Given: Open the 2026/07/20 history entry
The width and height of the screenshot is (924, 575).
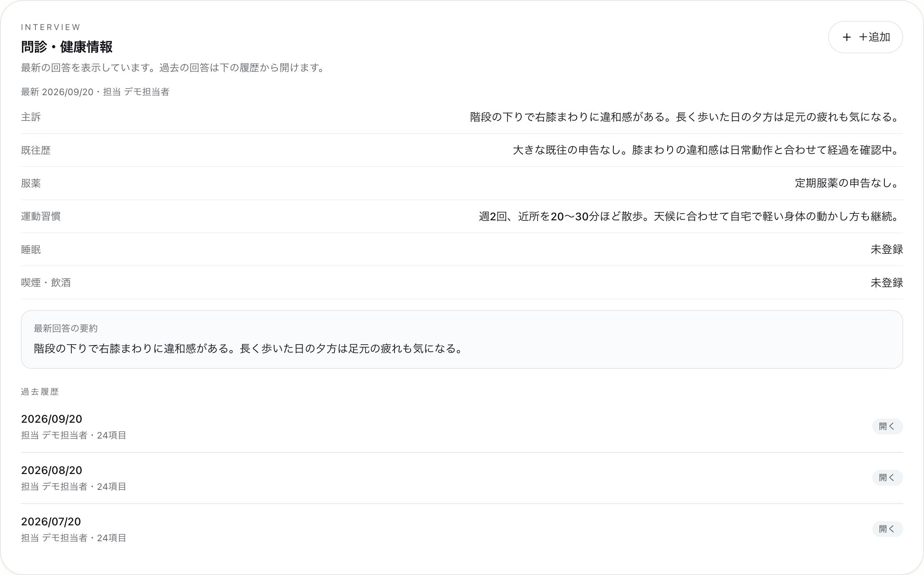Looking at the screenshot, I should pos(887,529).
